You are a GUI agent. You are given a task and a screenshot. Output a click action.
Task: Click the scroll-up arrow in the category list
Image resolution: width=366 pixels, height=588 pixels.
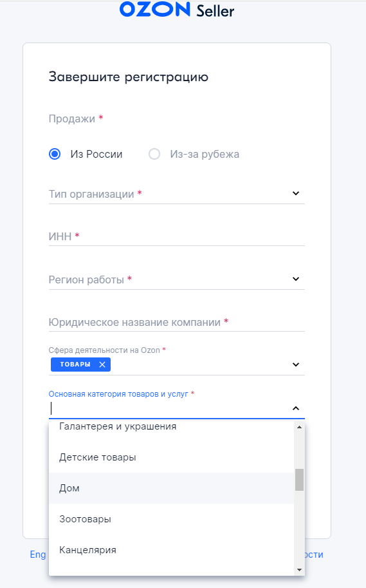pyautogui.click(x=299, y=427)
